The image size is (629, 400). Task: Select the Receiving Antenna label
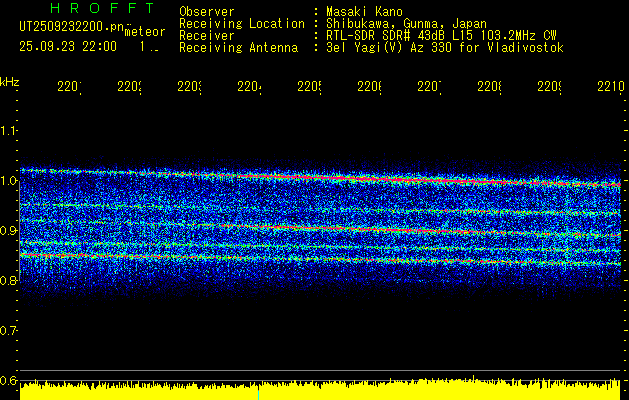pyautogui.click(x=238, y=48)
